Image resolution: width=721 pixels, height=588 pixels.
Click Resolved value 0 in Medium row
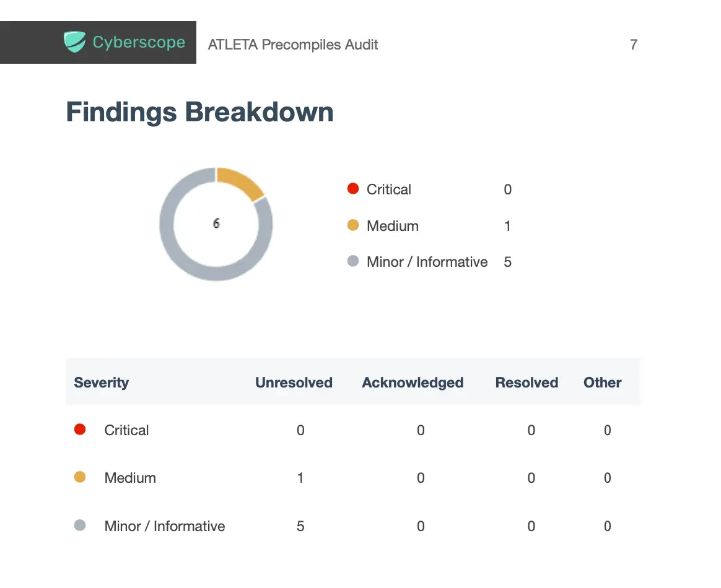[531, 478]
